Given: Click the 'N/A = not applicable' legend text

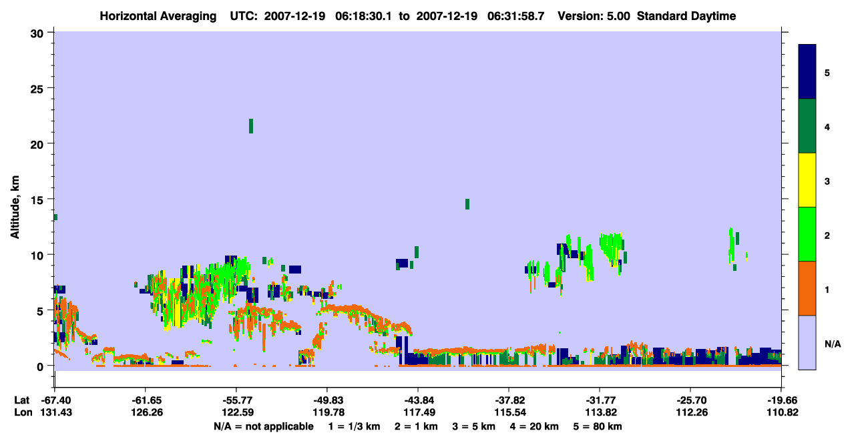Looking at the screenshot, I should pos(264,426).
